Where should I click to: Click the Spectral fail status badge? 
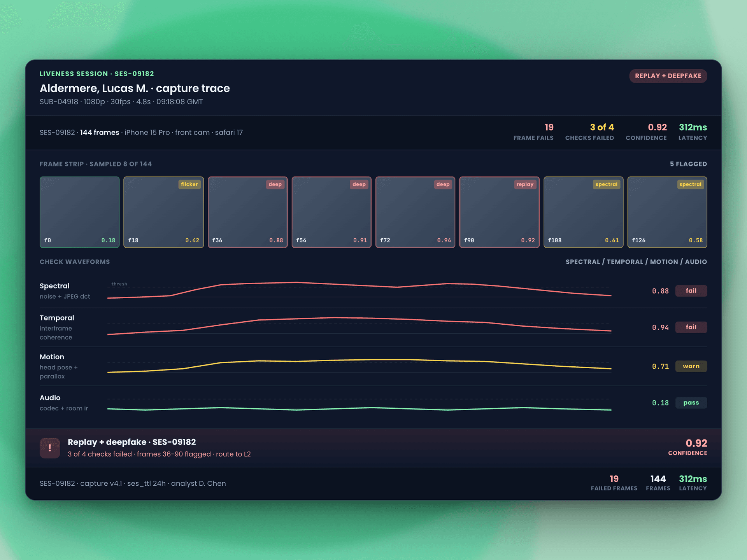691,291
